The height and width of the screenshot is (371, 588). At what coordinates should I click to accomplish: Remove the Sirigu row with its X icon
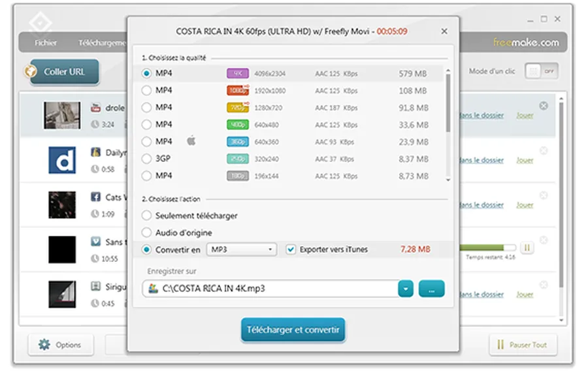click(544, 285)
